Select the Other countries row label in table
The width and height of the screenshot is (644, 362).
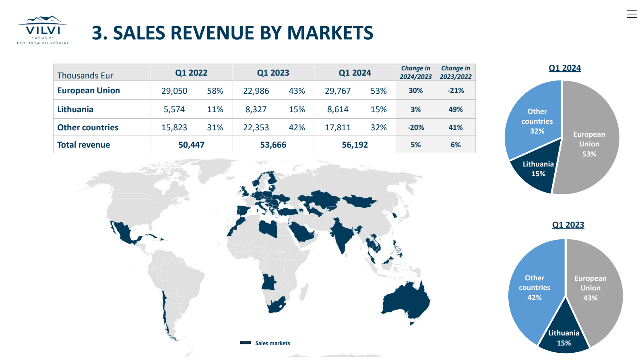click(x=88, y=128)
